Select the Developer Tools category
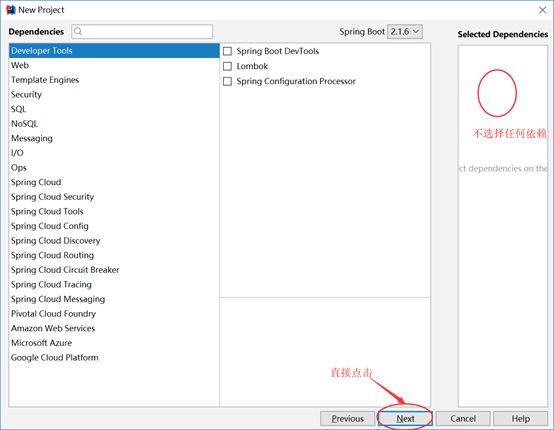The height and width of the screenshot is (430, 554). (114, 51)
